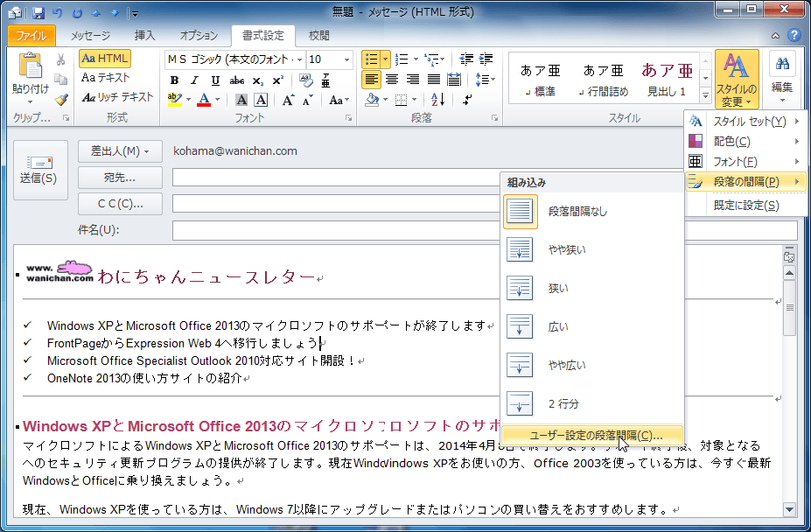Select the 標準 style
Viewport: 811px width, 532px height.
click(x=541, y=80)
